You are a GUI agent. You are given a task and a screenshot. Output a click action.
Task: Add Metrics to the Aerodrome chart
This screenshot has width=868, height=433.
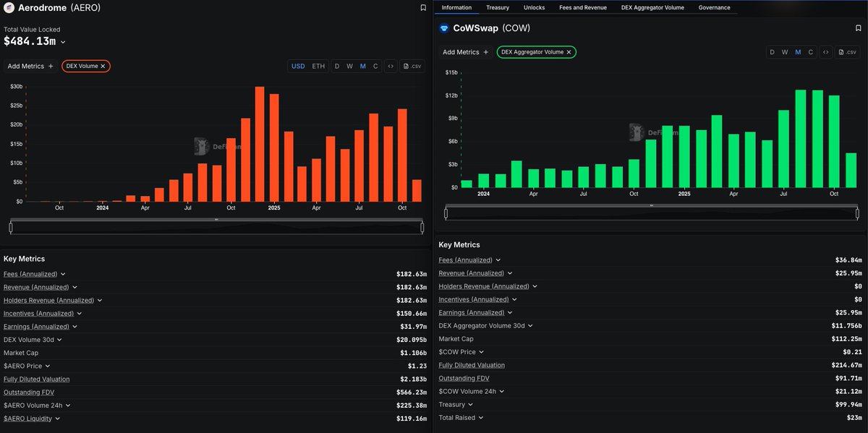pyautogui.click(x=30, y=66)
